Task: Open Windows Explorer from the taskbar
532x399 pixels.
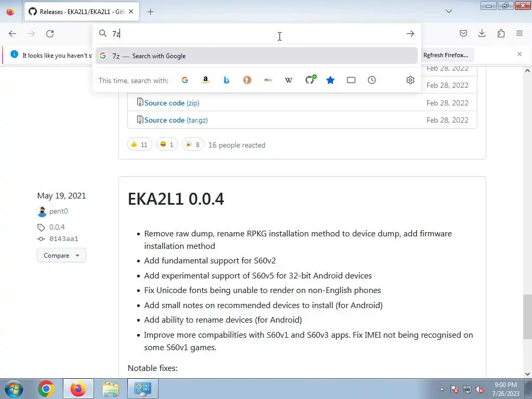Action: click(111, 389)
